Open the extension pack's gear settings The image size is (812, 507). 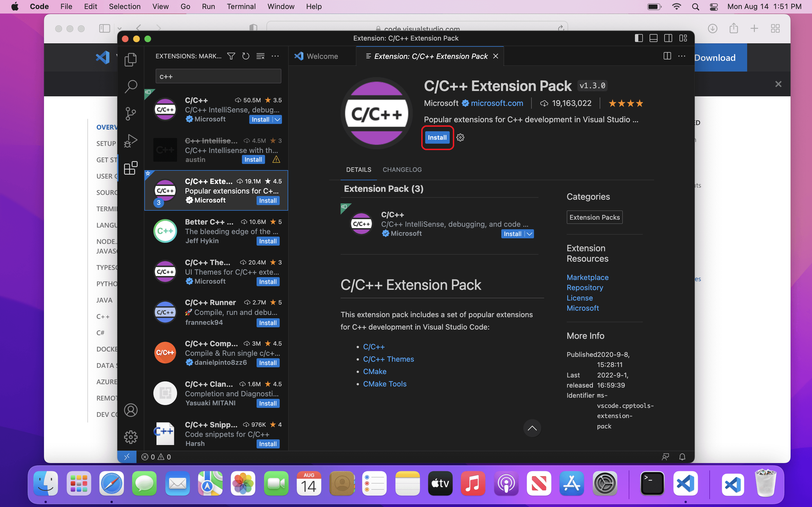[460, 137]
